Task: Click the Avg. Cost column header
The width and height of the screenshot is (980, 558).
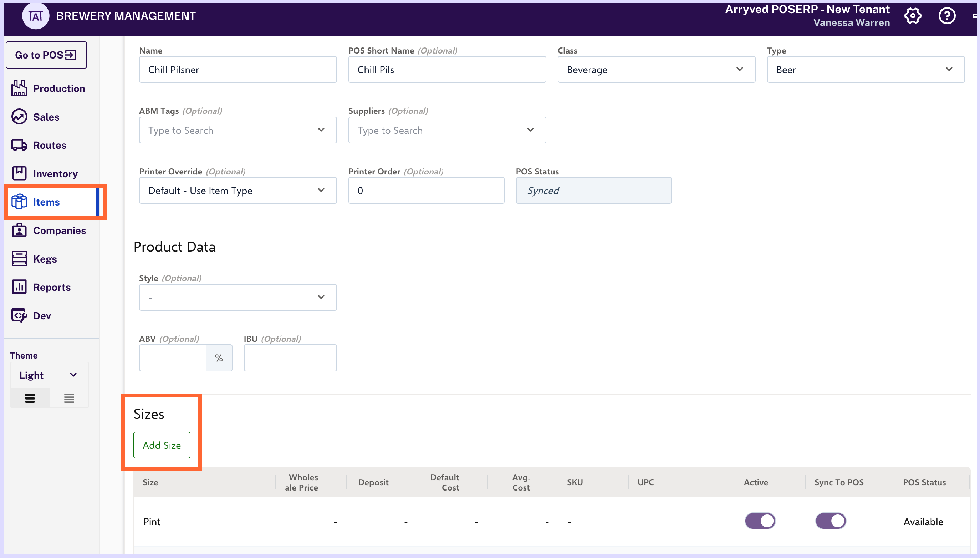Action: tap(521, 482)
